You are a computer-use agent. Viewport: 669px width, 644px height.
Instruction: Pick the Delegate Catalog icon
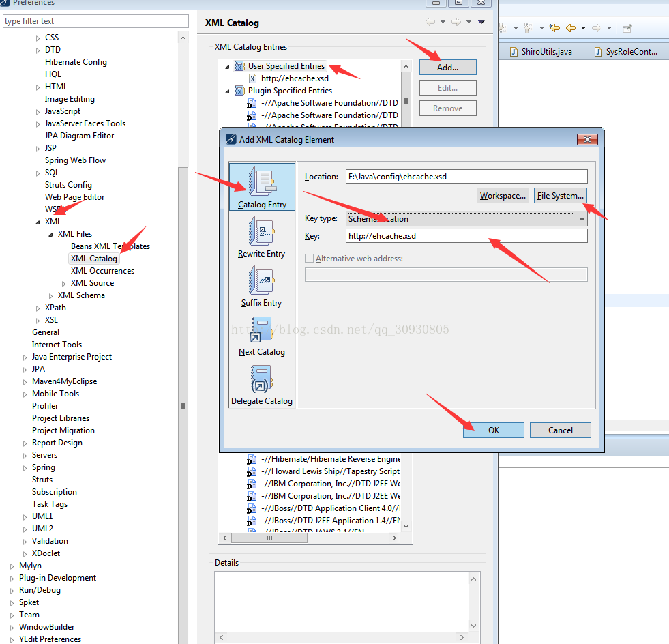tap(262, 379)
